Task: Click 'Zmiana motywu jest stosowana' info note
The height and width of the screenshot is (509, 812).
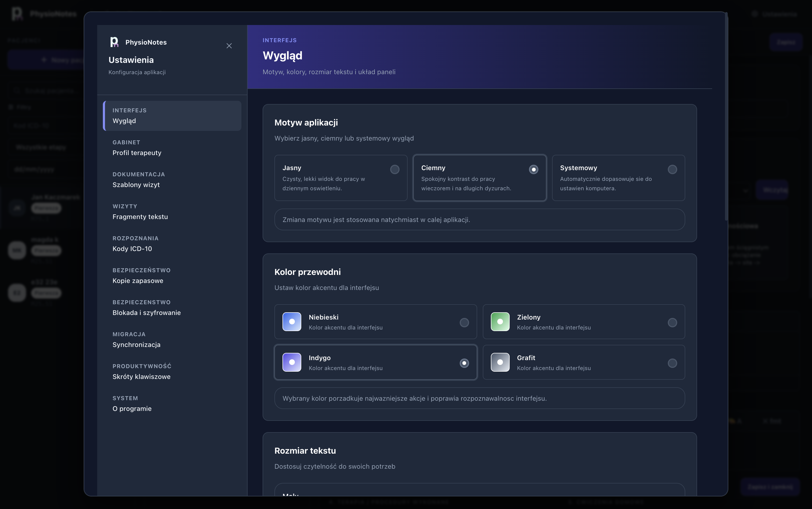Action: pos(479,220)
